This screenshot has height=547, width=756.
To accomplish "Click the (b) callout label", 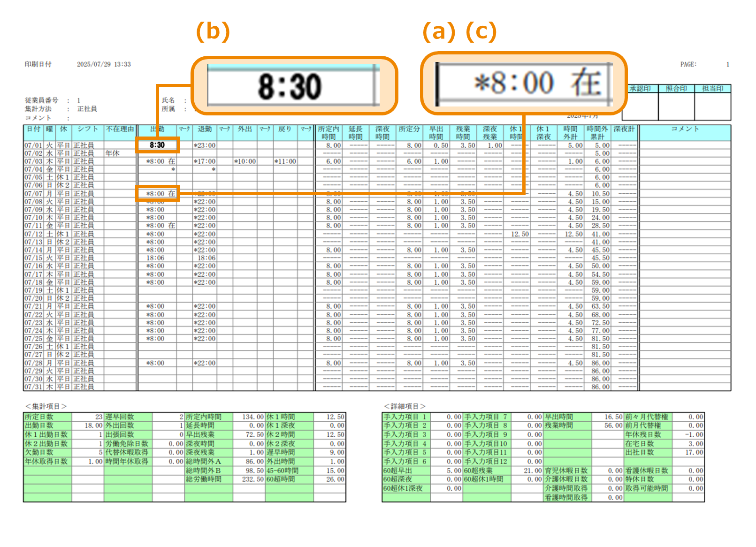I will click(213, 32).
